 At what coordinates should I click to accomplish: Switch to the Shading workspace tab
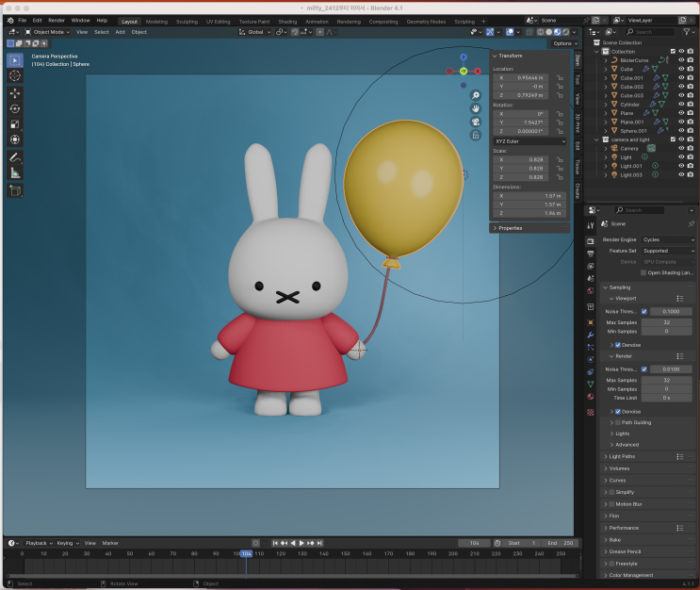click(286, 21)
